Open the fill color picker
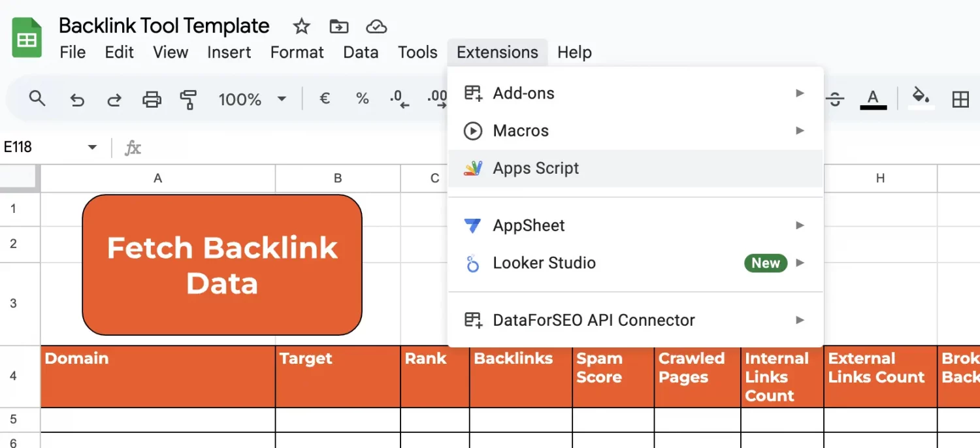Viewport: 980px width, 448px height. click(x=921, y=98)
